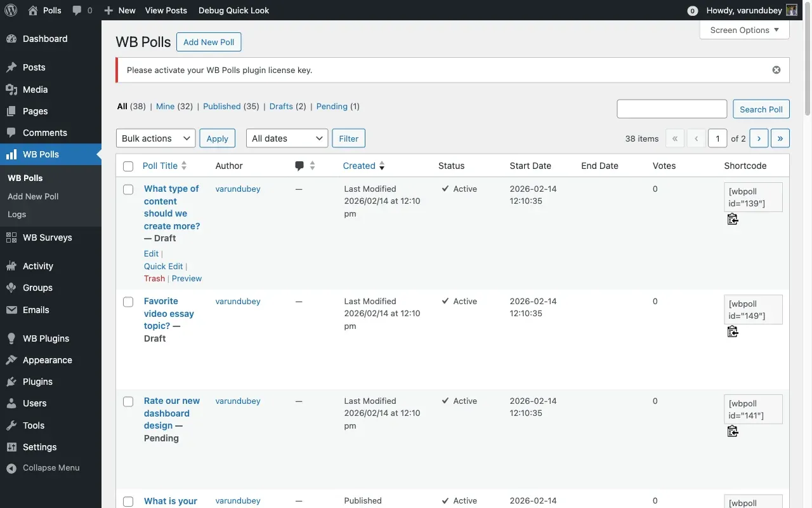
Task: Click the WB Surveys icon in sidebar
Action: click(x=11, y=237)
